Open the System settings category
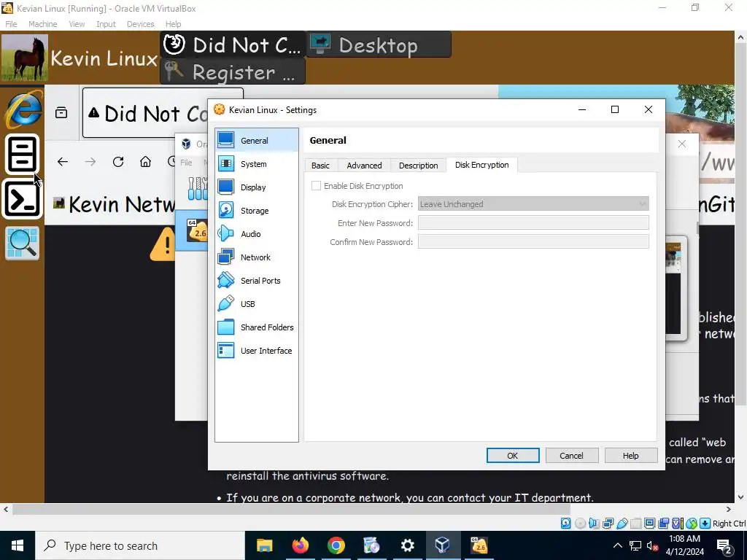 coord(256,164)
